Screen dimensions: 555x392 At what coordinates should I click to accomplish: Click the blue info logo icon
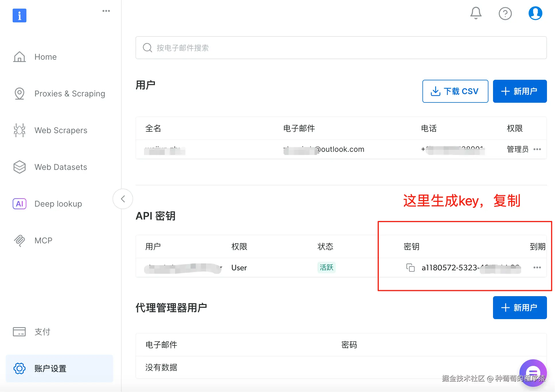[20, 15]
